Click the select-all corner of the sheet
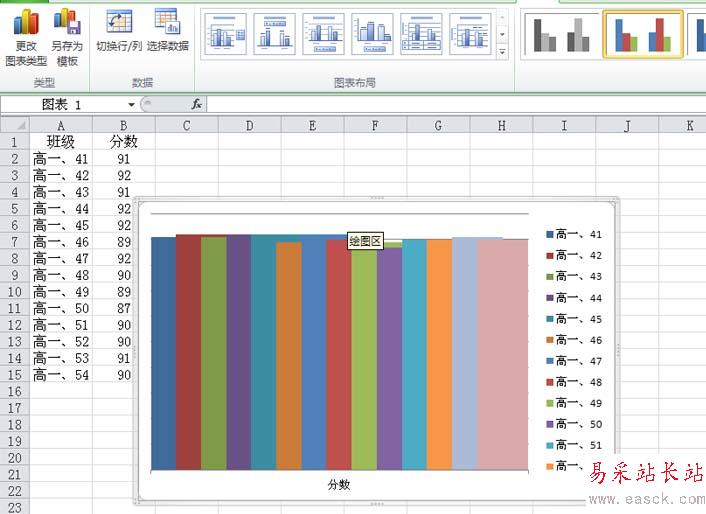The image size is (706, 514). [x=15, y=125]
